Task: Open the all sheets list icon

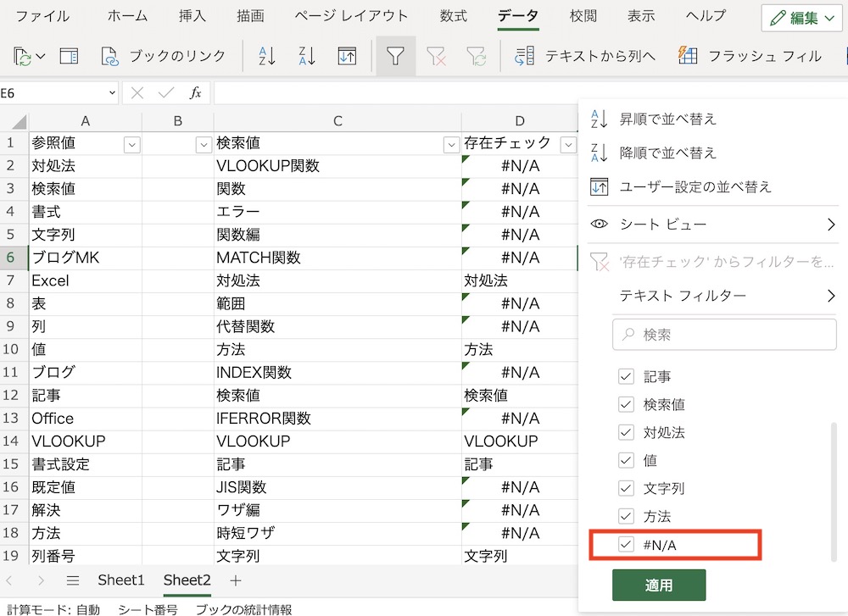Action: [x=72, y=581]
